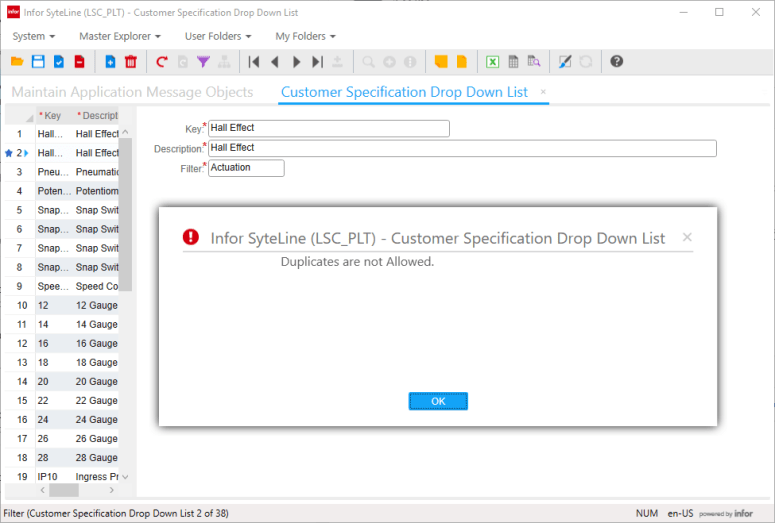Expand the Master Explorer menu
This screenshot has width=775, height=523.
(x=119, y=36)
